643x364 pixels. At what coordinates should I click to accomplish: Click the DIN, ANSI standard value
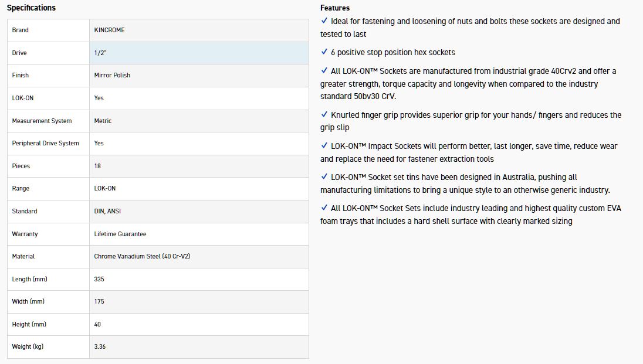107,211
